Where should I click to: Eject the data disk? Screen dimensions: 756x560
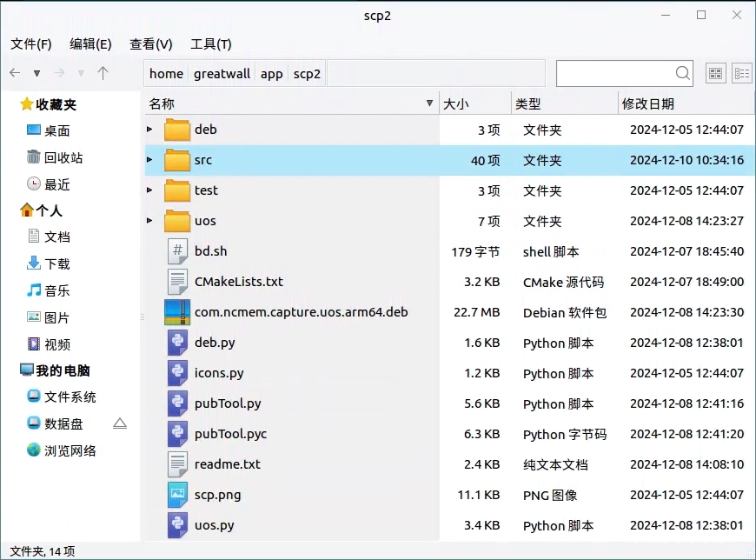pyautogui.click(x=120, y=423)
